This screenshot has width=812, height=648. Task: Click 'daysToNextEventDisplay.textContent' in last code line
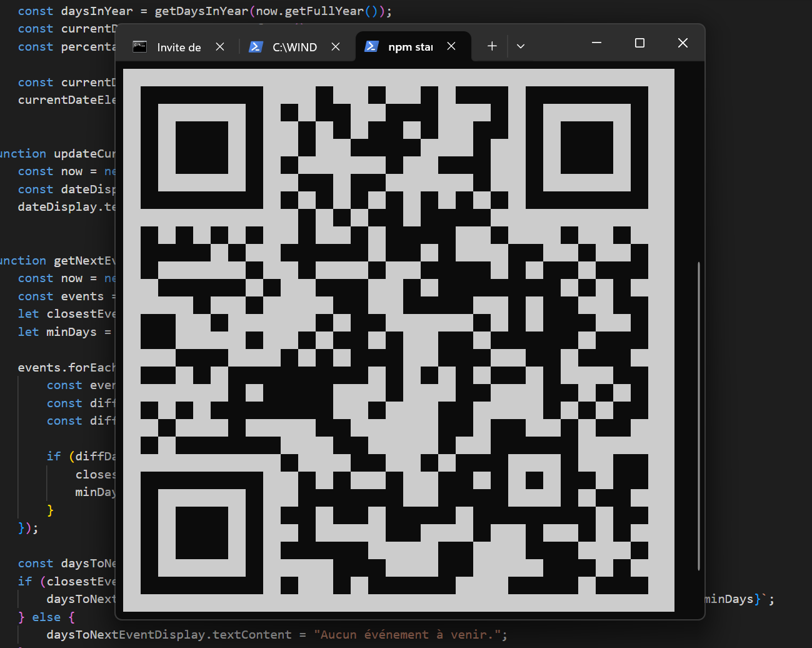click(x=169, y=635)
